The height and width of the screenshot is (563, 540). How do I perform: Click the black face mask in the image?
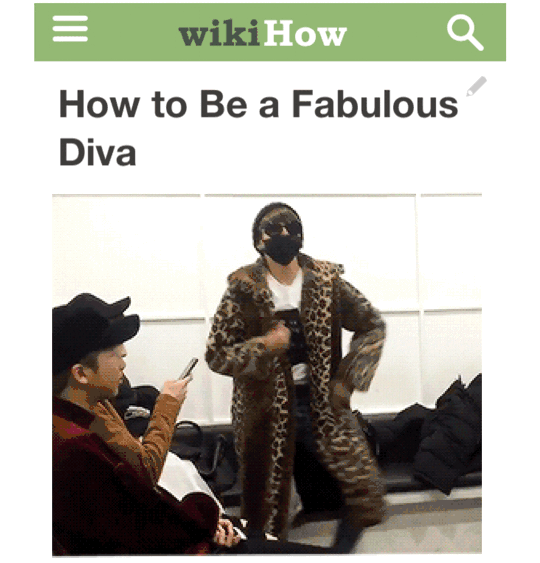click(x=283, y=250)
